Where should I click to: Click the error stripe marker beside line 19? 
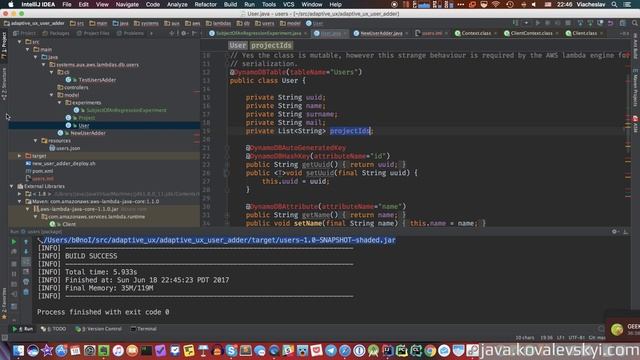(x=628, y=127)
